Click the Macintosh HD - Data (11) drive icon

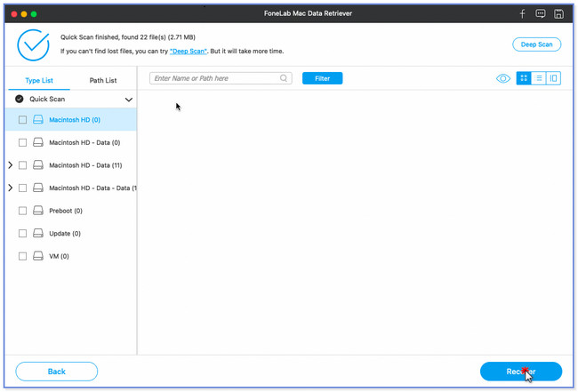point(38,165)
